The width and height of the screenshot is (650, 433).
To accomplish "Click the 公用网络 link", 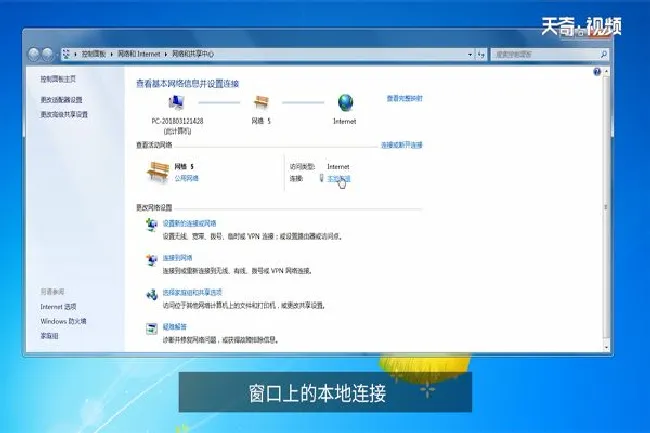I will (x=187, y=178).
